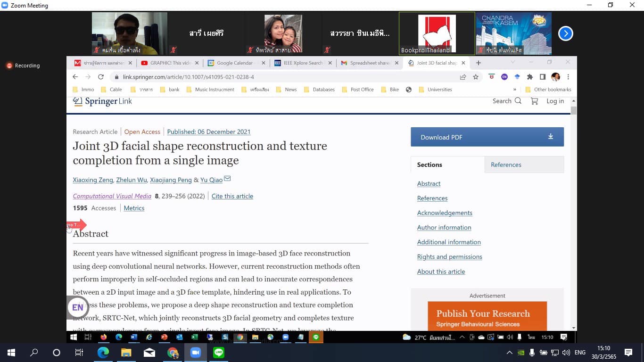Bookmark page with the star icon
Image resolution: width=644 pixels, height=362 pixels.
point(476,77)
